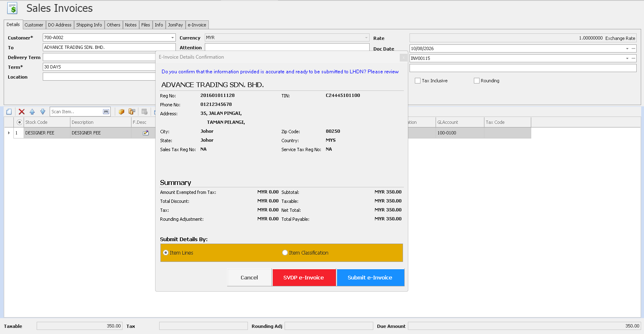Select the DESIGNER FEE stock code cell
This screenshot has height=334, width=644.
coord(47,133)
